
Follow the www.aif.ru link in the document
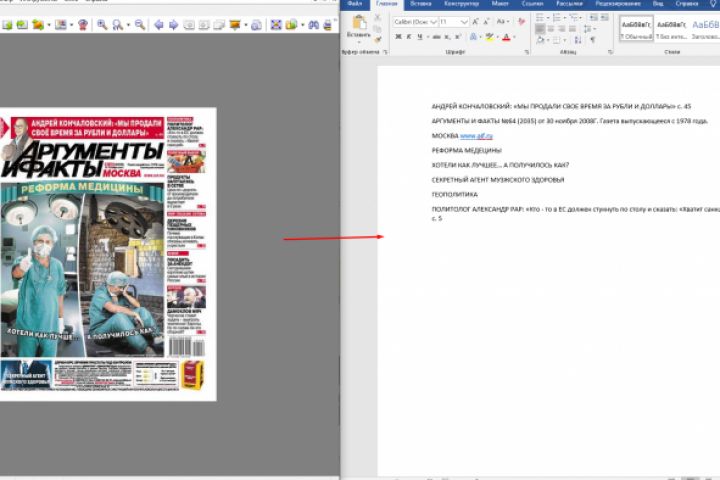pos(476,136)
